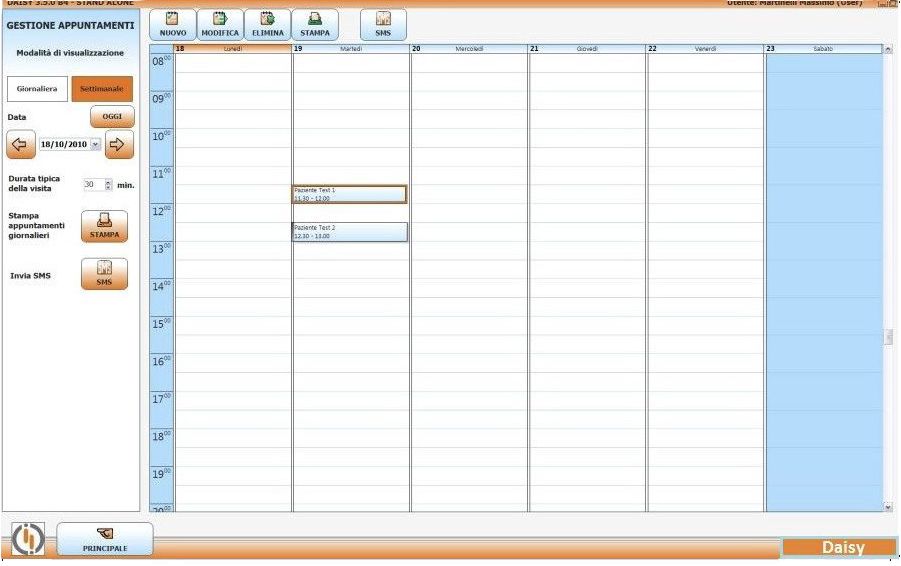Select the Martedì 19 day header
901x566 pixels.
point(351,48)
